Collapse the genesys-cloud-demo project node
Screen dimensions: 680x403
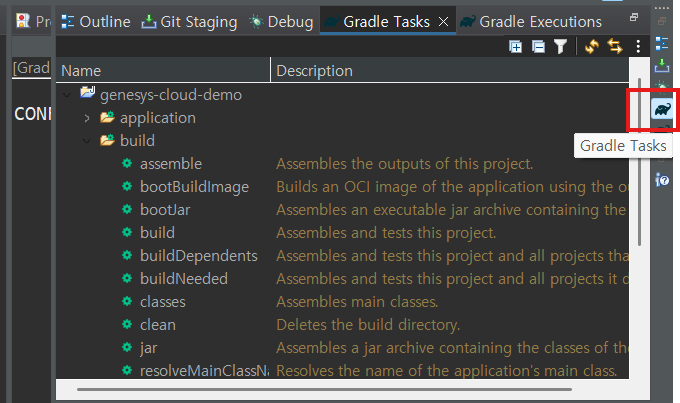(x=67, y=95)
